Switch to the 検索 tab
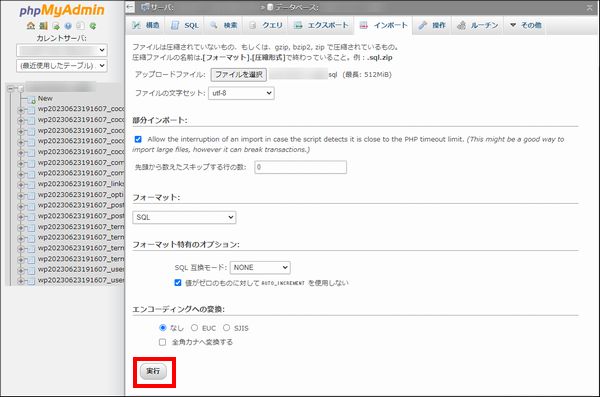This screenshot has height=397, width=600. point(223,25)
